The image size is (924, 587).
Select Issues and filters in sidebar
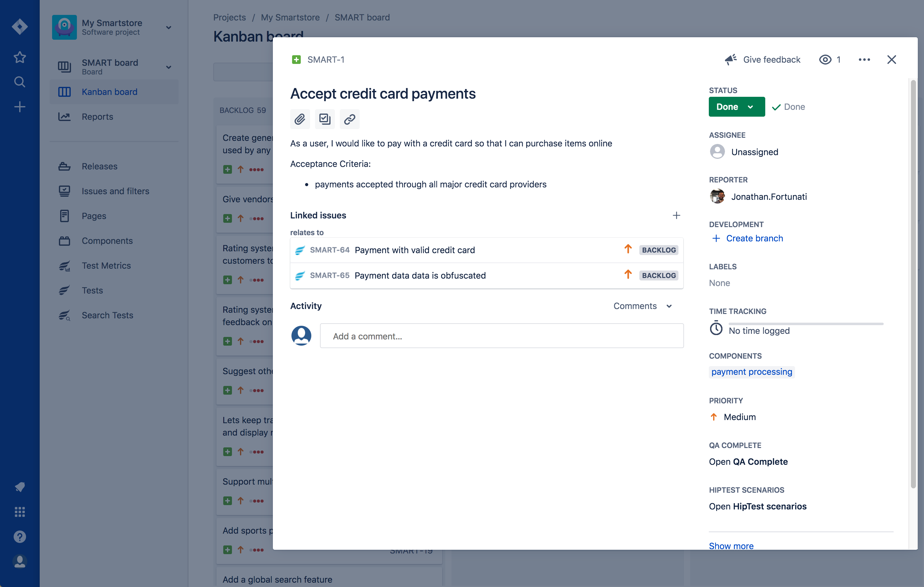pos(115,191)
